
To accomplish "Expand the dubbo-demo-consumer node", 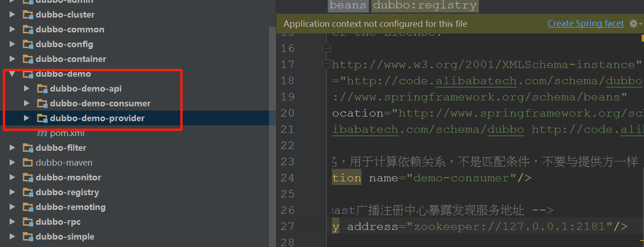I will [27, 104].
